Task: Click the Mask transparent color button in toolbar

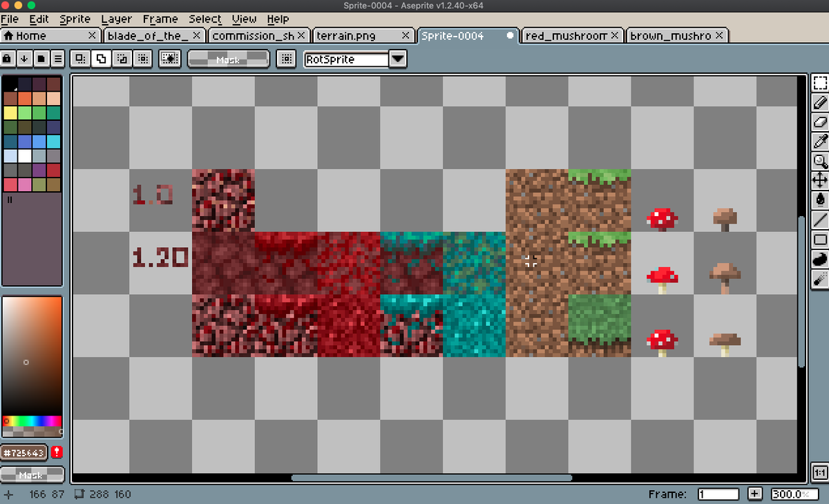Action: (228, 59)
